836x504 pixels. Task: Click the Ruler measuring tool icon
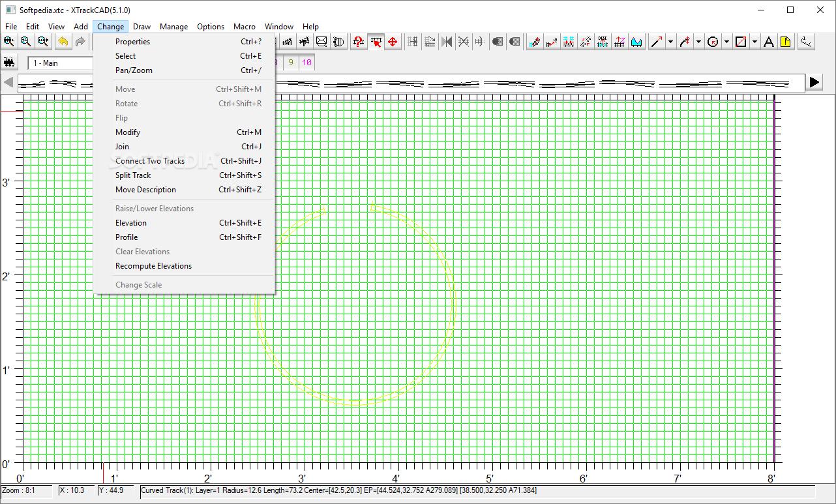806,42
